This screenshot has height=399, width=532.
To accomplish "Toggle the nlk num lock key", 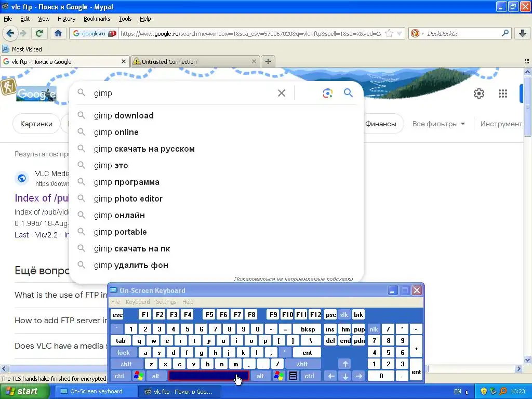I will coord(374,329).
